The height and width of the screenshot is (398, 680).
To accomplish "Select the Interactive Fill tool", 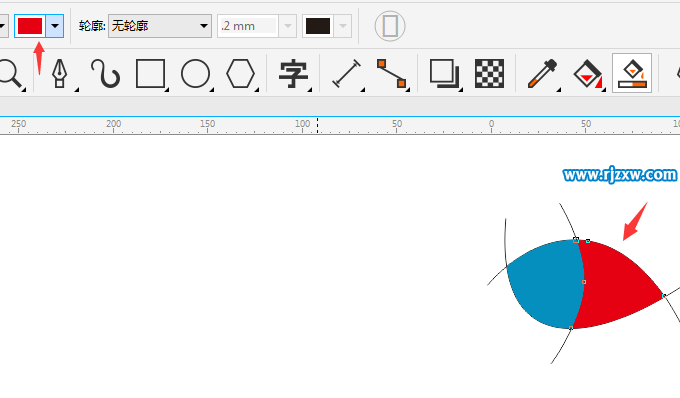I will 588,74.
